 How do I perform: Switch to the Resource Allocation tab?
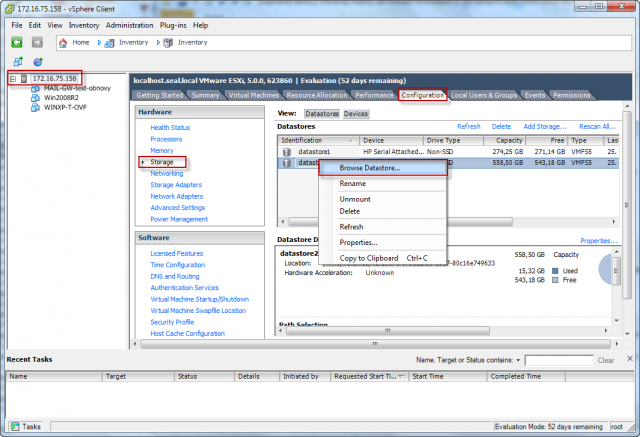(317, 95)
